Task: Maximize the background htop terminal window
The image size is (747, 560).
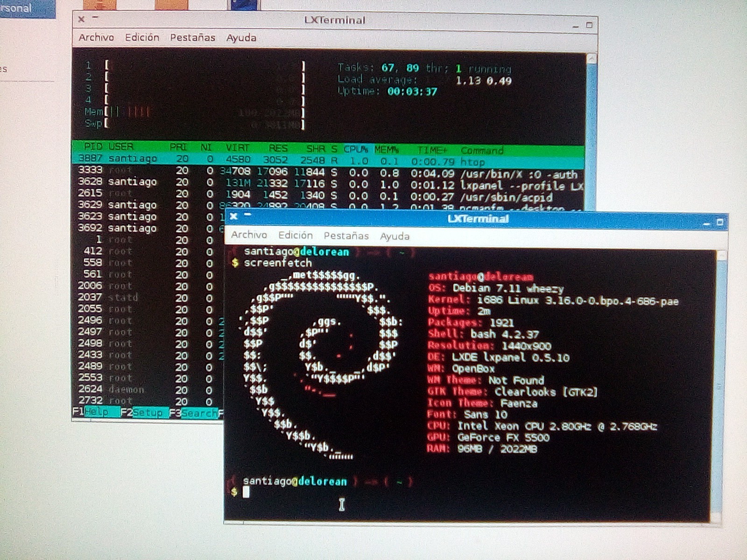Action: [x=589, y=25]
